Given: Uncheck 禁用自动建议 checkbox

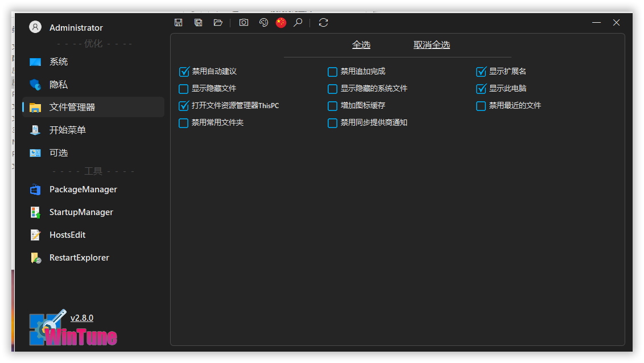Looking at the screenshot, I should pyautogui.click(x=184, y=72).
